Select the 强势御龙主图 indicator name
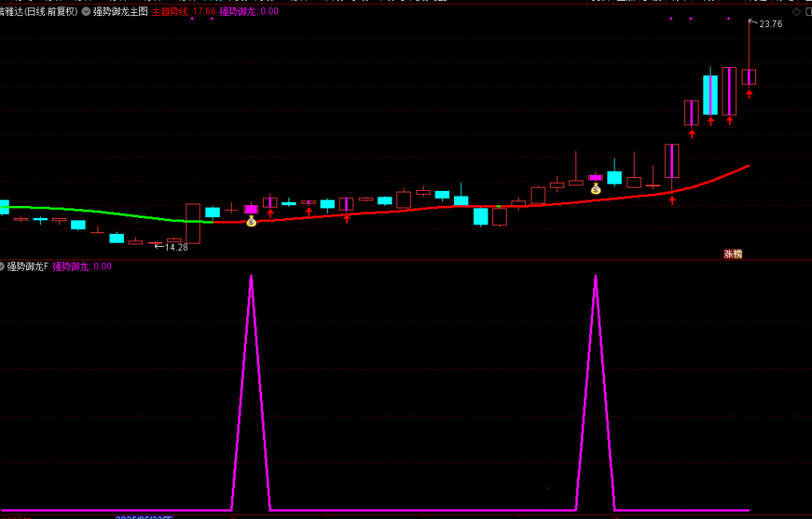Viewport: 812px width, 519px height. (120, 12)
